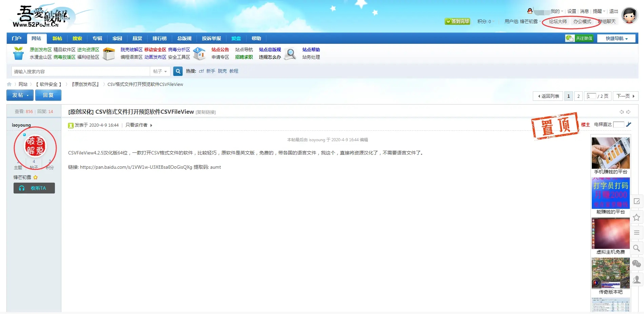
Task: Select the 搜索 nav tab
Action: [x=77, y=38]
